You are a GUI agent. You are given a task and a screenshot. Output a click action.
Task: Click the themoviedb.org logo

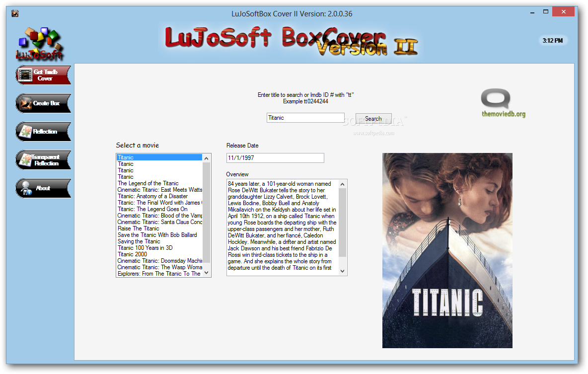503,103
